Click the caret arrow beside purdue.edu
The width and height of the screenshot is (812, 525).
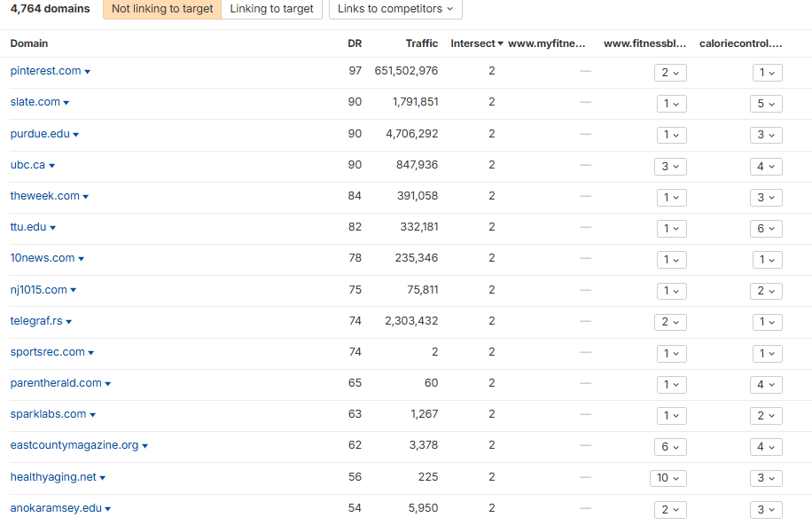tap(76, 135)
